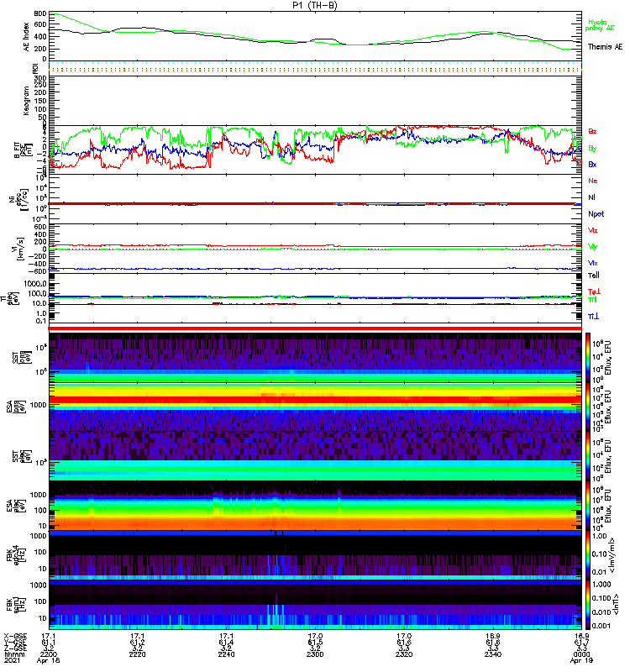Click the SST ions Eflux color bar
Viewport: 630px width, 672px height.
tap(588, 358)
